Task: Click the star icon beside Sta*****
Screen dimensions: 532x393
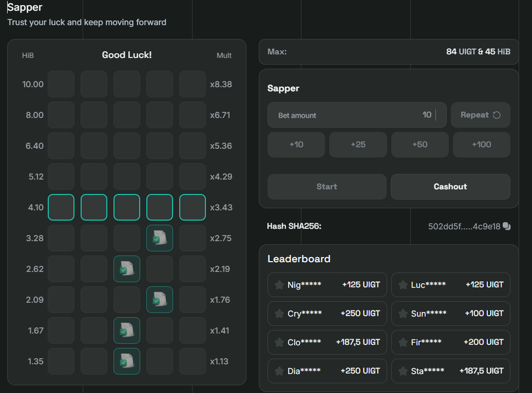Action: tap(403, 371)
